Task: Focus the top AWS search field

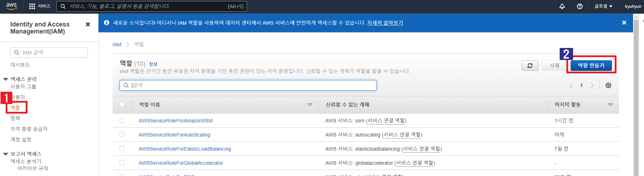Action: pyautogui.click(x=152, y=6)
